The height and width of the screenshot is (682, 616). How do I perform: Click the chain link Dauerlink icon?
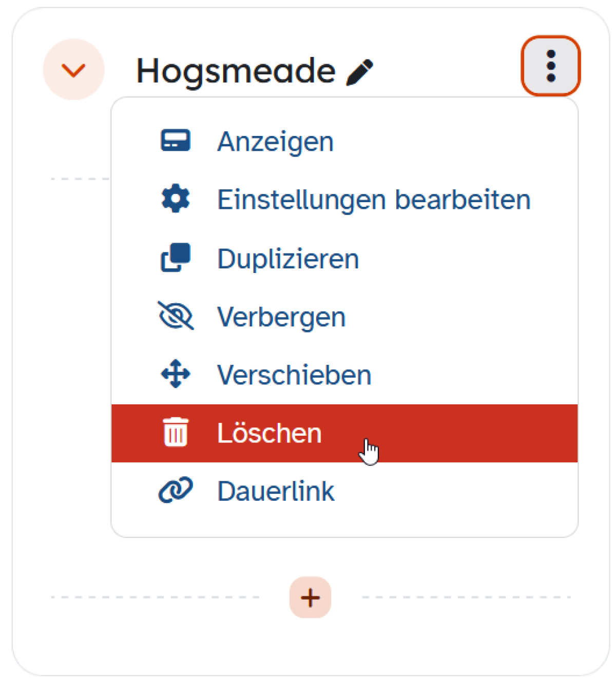tap(176, 490)
